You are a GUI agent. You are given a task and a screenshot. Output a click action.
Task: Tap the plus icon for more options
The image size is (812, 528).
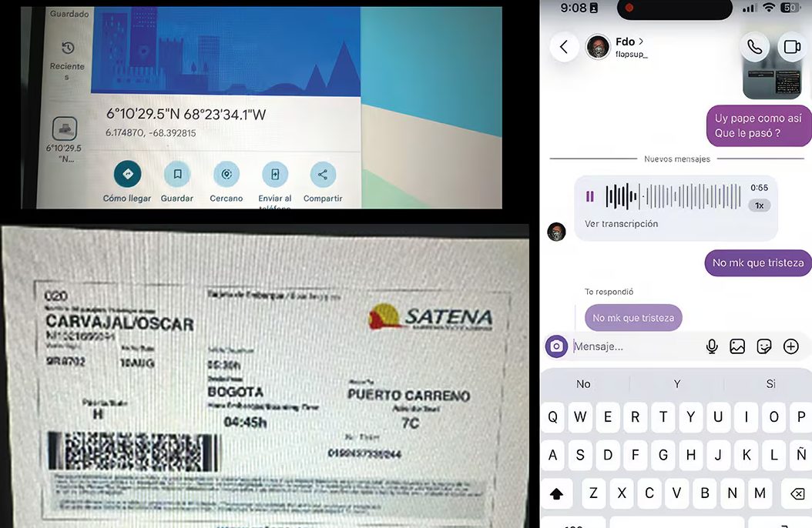coord(790,346)
